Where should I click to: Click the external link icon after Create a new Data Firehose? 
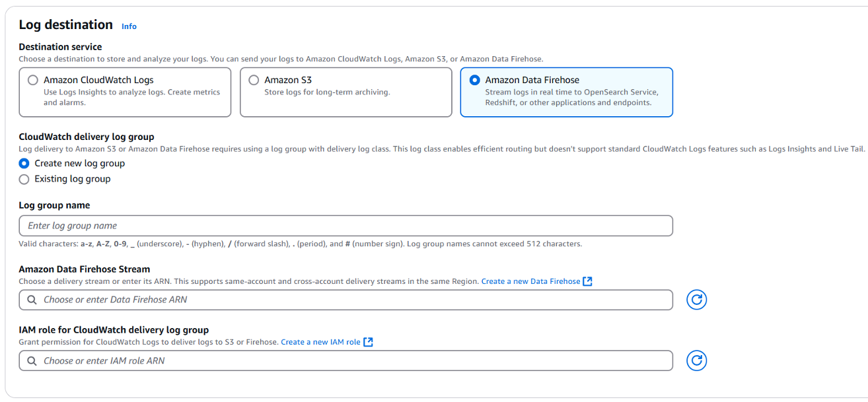pyautogui.click(x=587, y=281)
